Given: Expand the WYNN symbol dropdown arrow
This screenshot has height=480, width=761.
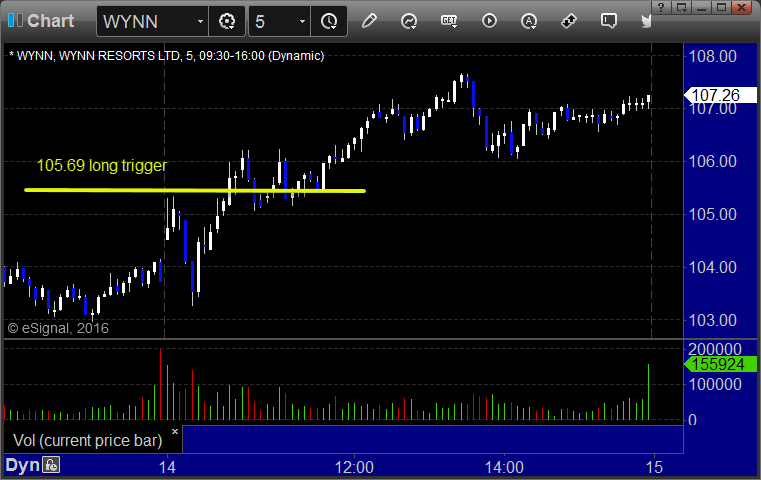Looking at the screenshot, I should (200, 21).
